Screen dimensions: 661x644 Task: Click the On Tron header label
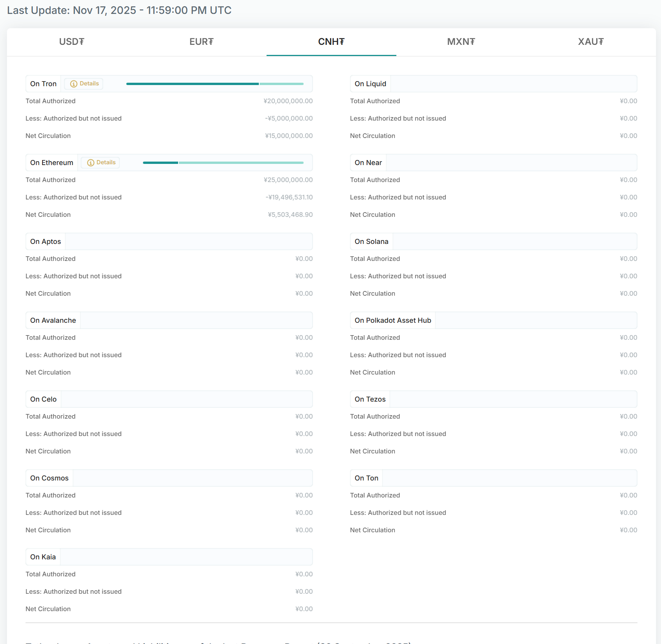tap(43, 84)
